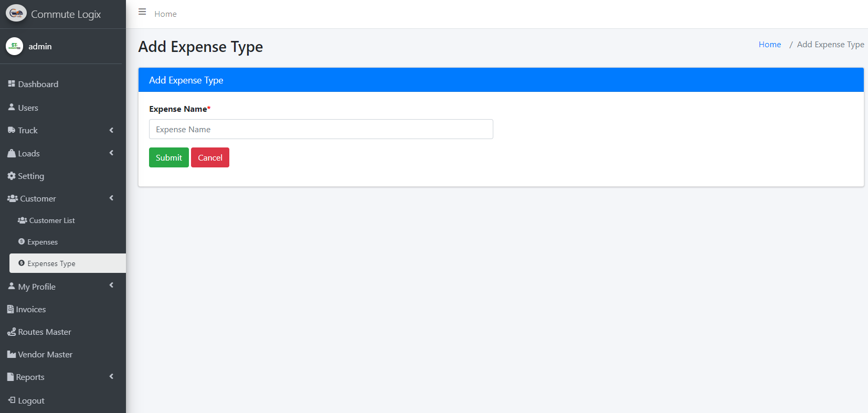Click the Setting gear icon
Viewport: 868px width, 413px height.
pos(12,176)
